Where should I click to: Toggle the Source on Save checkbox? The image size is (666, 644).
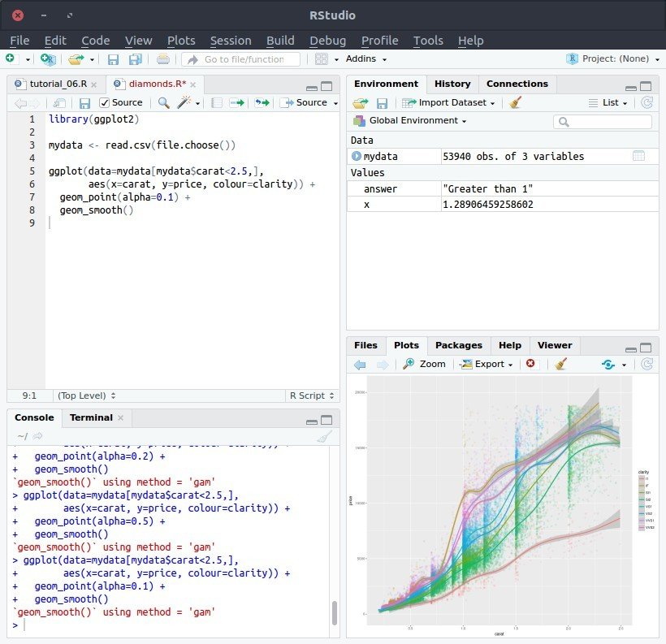pos(104,103)
